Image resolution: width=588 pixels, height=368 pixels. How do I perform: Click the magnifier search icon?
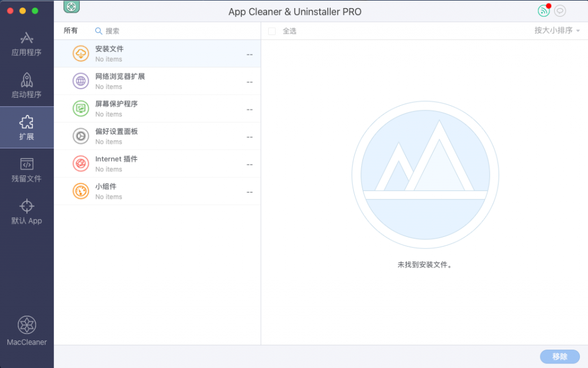pyautogui.click(x=99, y=31)
